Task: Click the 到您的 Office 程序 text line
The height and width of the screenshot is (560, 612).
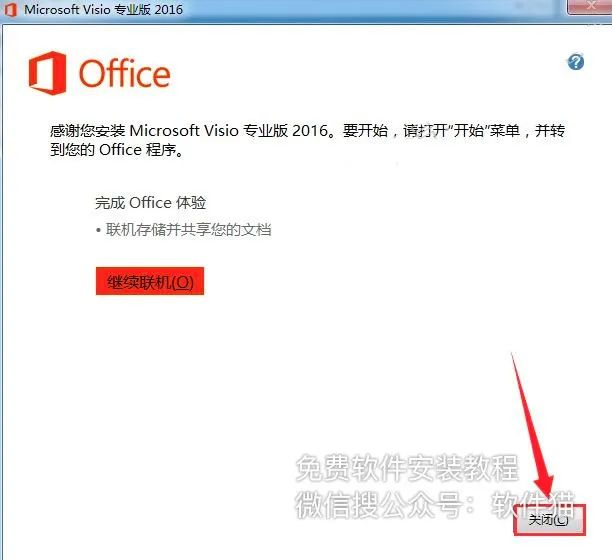Action: 117,150
